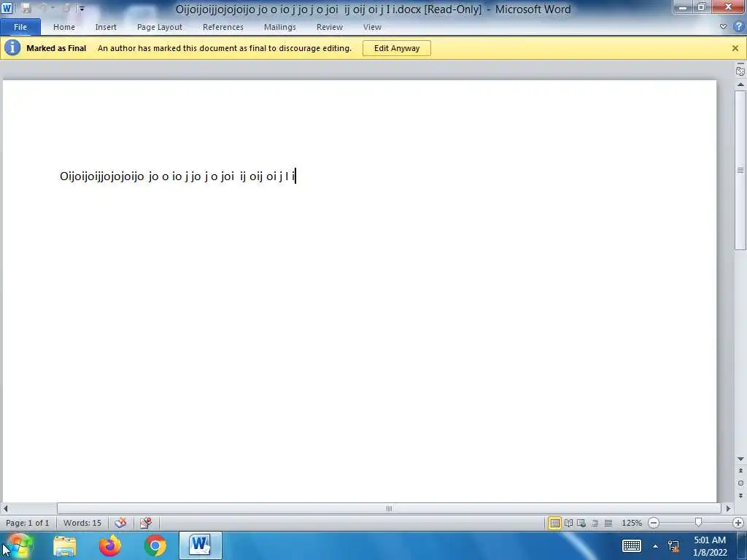The height and width of the screenshot is (560, 747).
Task: Switch to the Home ribbon tab
Action: (x=64, y=27)
